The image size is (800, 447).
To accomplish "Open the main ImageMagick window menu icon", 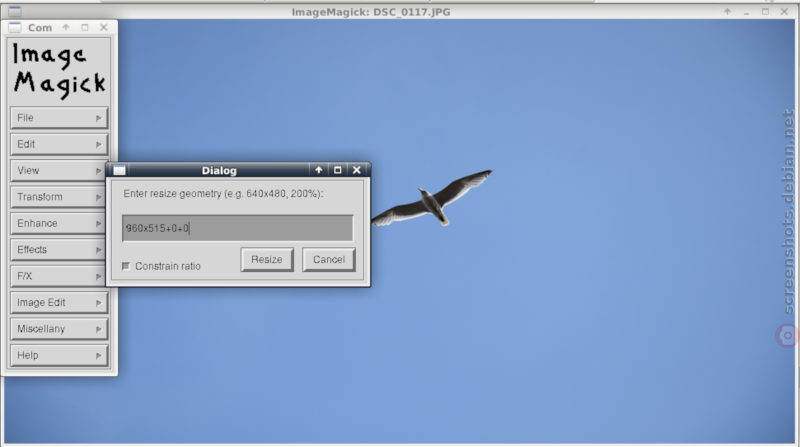I will click(15, 11).
